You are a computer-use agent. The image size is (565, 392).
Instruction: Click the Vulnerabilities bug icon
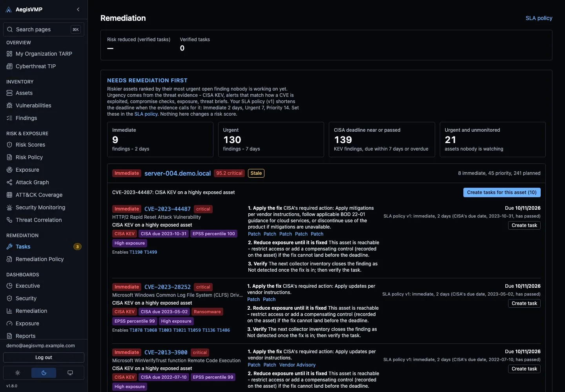pyautogui.click(x=9, y=105)
